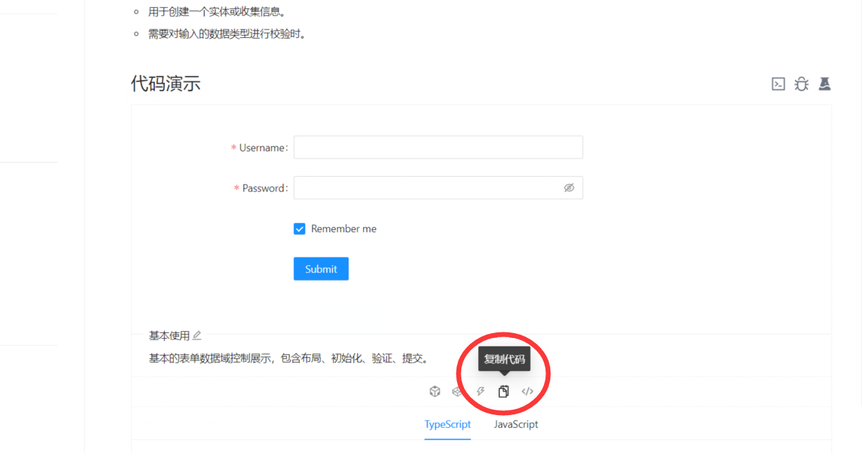The width and height of the screenshot is (868, 453).
Task: Open the terminal icon above the demo
Action: tap(778, 83)
